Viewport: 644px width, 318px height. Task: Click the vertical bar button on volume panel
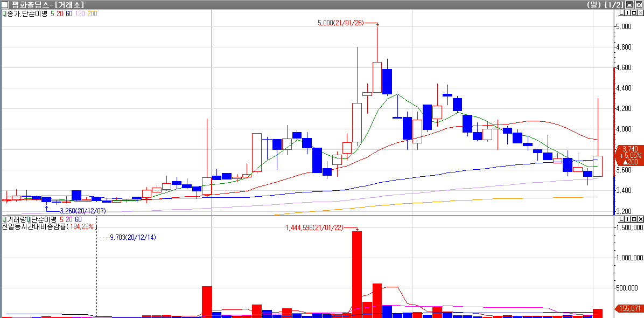point(627,219)
